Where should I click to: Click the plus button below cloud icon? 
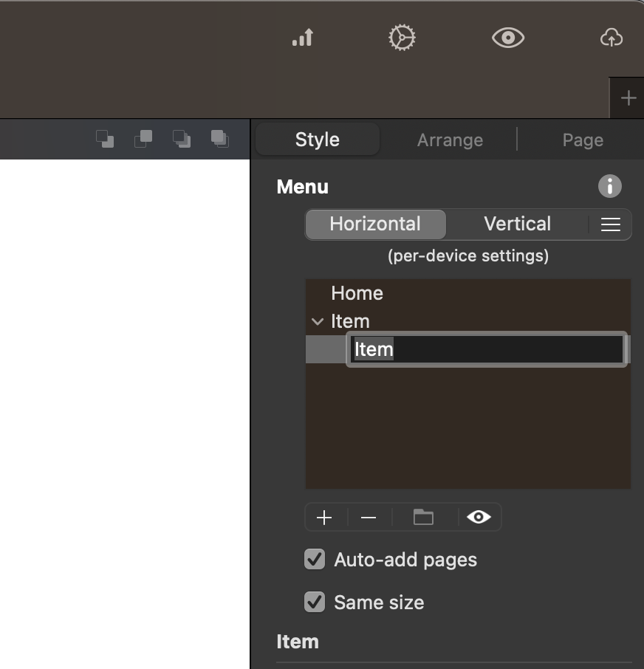coord(628,98)
